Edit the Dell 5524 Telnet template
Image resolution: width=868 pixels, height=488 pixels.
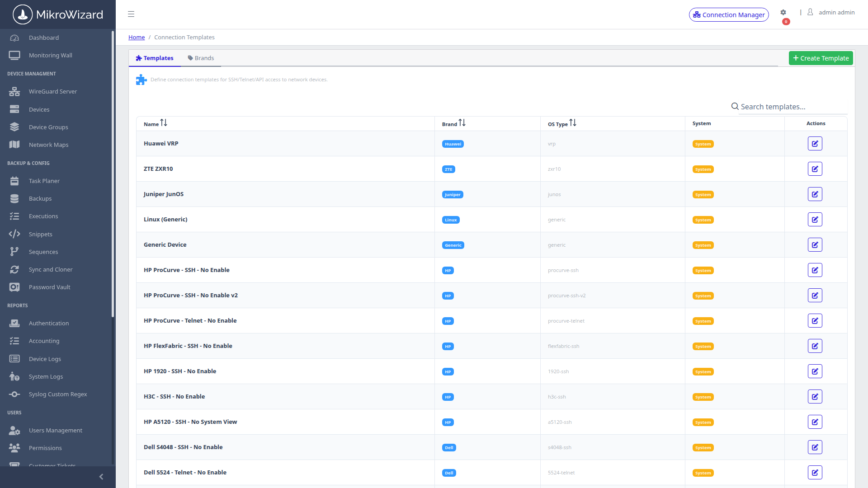815,473
